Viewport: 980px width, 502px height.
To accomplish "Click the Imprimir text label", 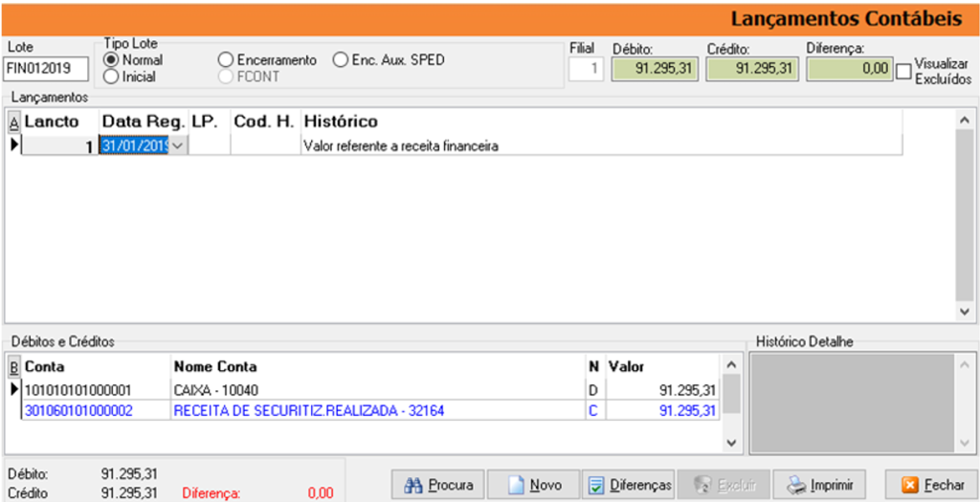I will coord(831,485).
